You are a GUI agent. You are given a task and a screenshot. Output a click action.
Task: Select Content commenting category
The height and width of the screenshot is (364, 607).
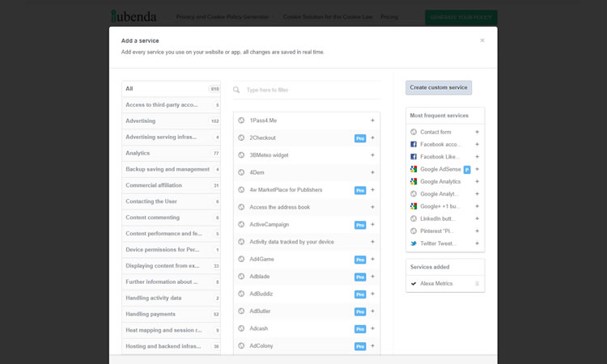click(171, 218)
